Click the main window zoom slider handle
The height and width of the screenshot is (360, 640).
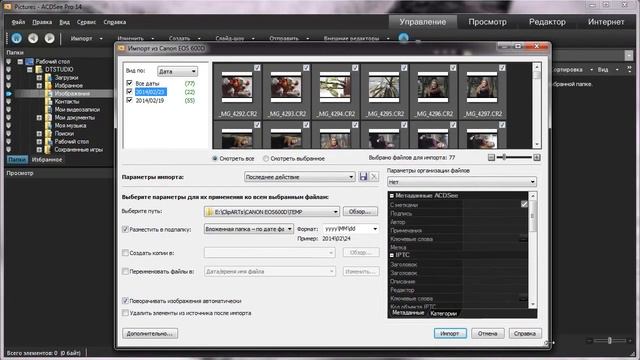pyautogui.click(x=609, y=340)
